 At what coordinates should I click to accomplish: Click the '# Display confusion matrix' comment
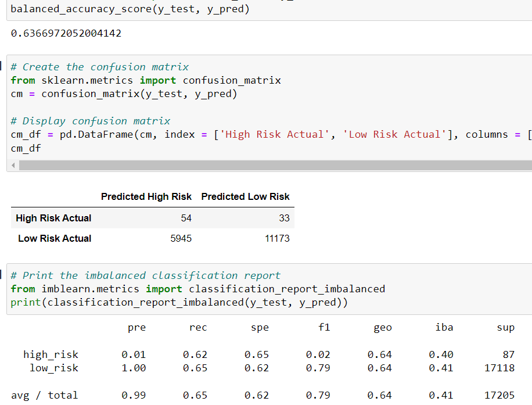click(x=91, y=121)
